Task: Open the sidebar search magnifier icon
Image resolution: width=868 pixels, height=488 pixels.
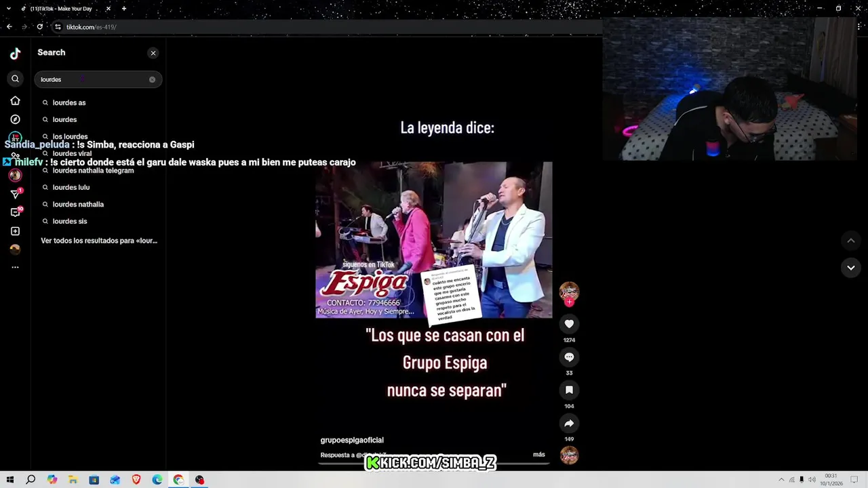Action: [15, 79]
